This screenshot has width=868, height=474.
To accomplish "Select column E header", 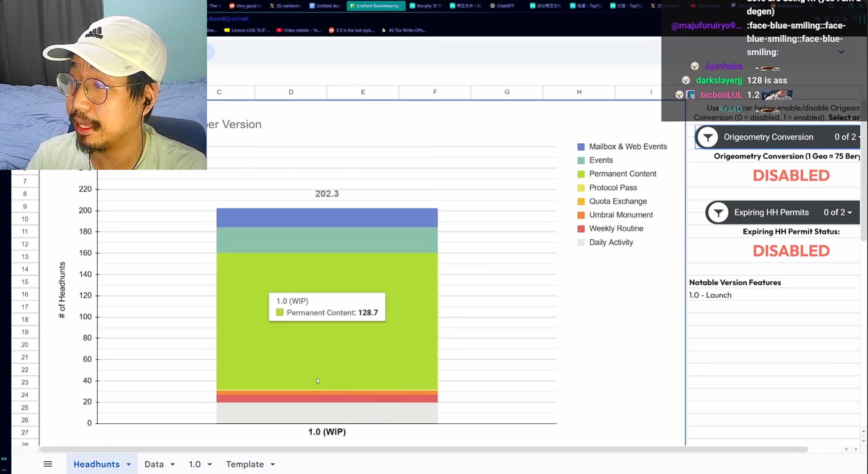I will pyautogui.click(x=363, y=92).
